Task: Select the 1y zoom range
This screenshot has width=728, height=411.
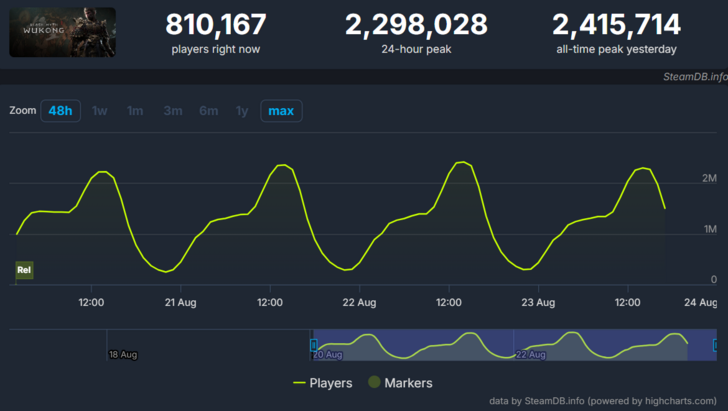Action: 242,111
